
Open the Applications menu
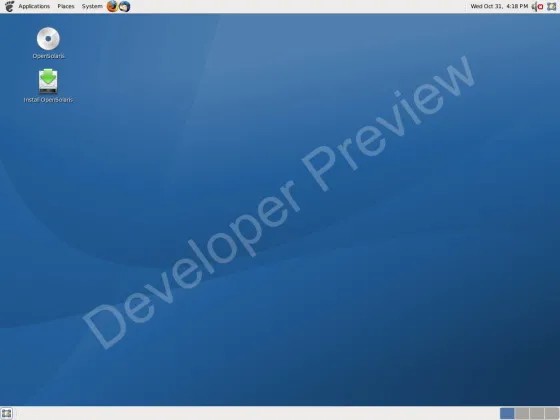coord(34,6)
